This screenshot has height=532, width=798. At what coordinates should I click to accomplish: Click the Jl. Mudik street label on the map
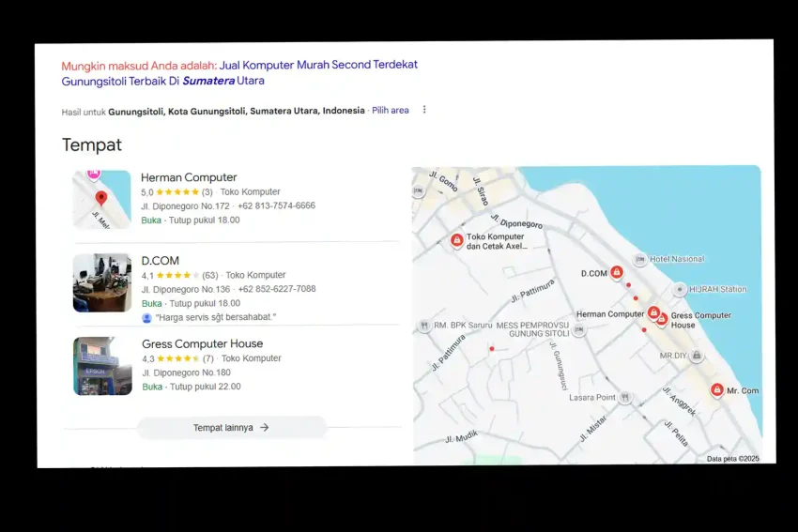[462, 436]
